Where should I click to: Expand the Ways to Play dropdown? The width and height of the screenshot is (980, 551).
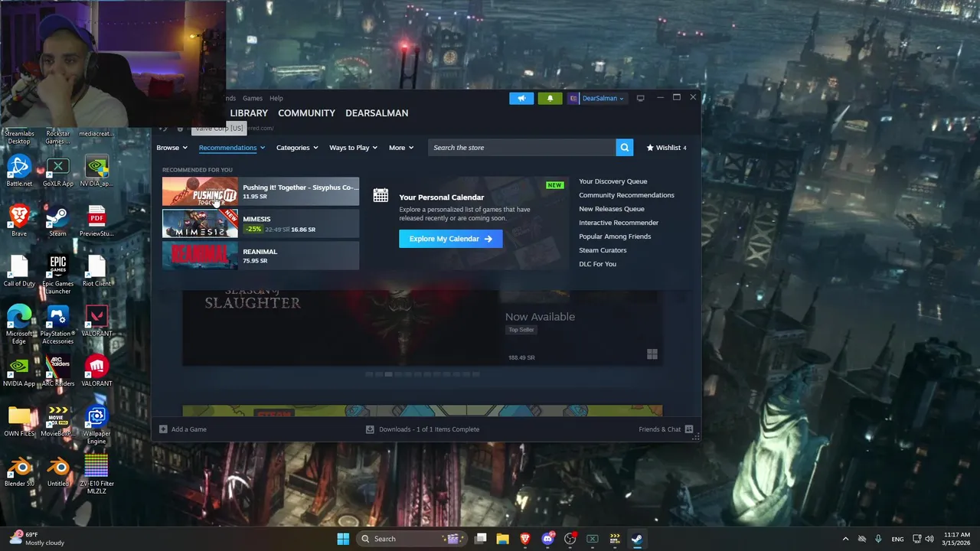(x=353, y=148)
